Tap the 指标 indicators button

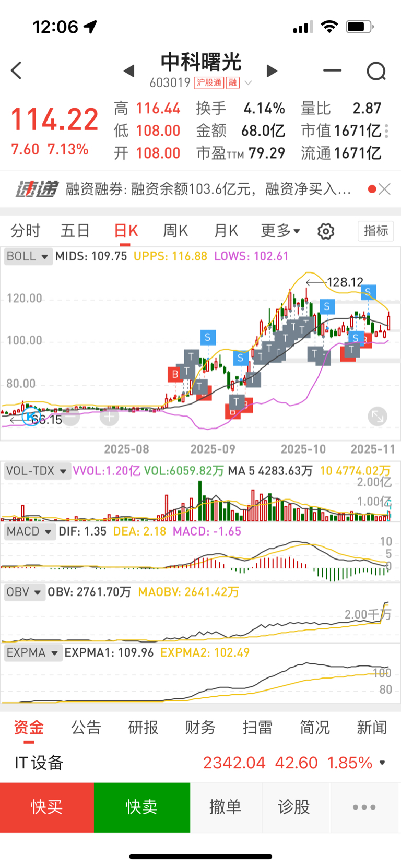pos(376,231)
